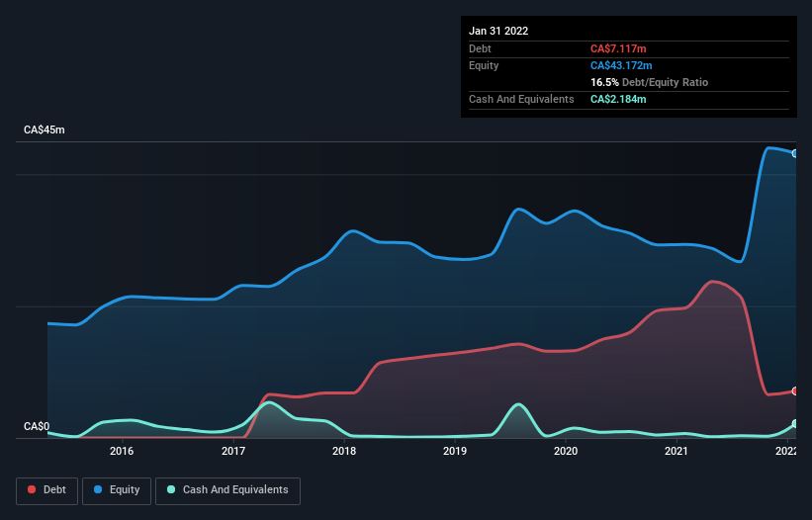
Task: Select the 2017 x-axis label
Action: pyautogui.click(x=233, y=451)
